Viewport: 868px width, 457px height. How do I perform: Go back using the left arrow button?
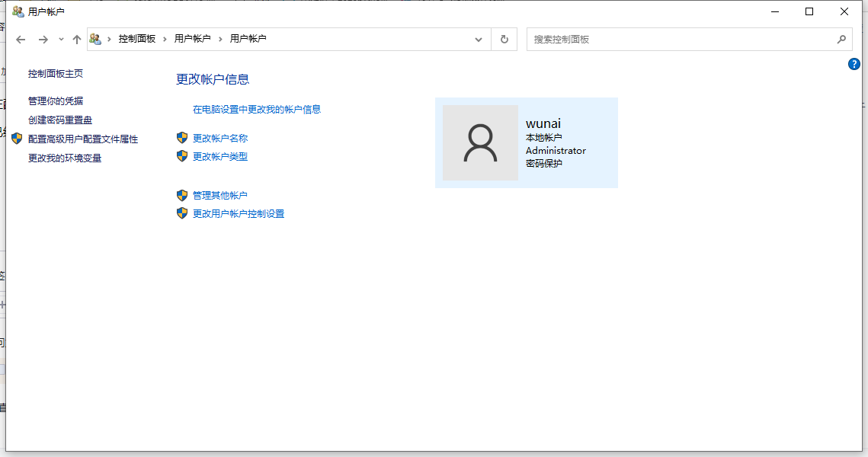pyautogui.click(x=21, y=40)
